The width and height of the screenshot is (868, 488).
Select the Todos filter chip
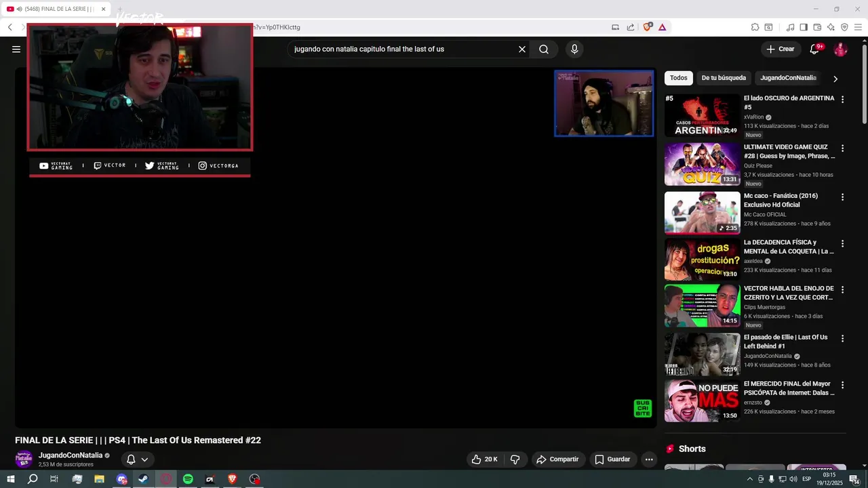(679, 78)
